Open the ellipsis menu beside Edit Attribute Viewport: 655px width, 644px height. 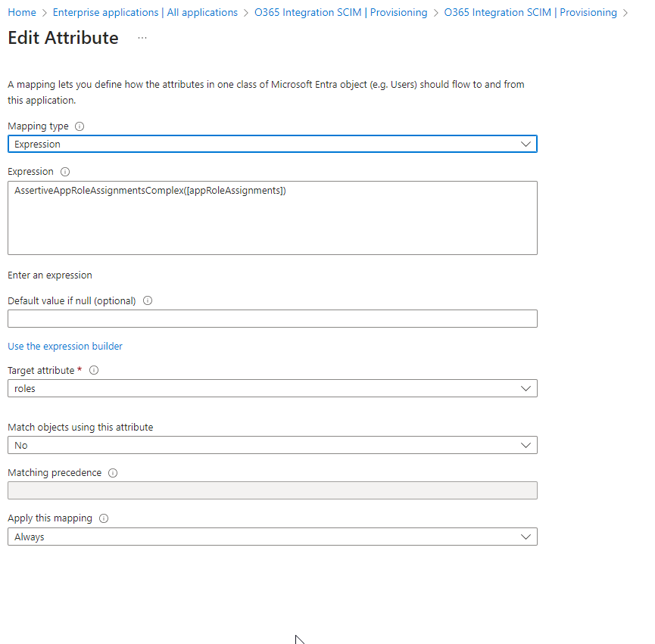pos(142,38)
